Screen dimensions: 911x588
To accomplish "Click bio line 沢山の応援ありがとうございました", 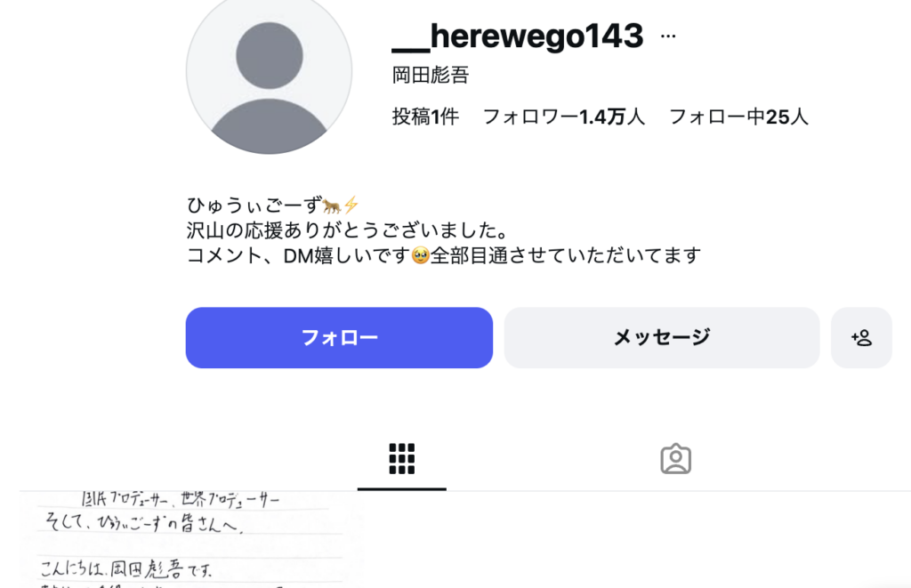I will click(347, 230).
